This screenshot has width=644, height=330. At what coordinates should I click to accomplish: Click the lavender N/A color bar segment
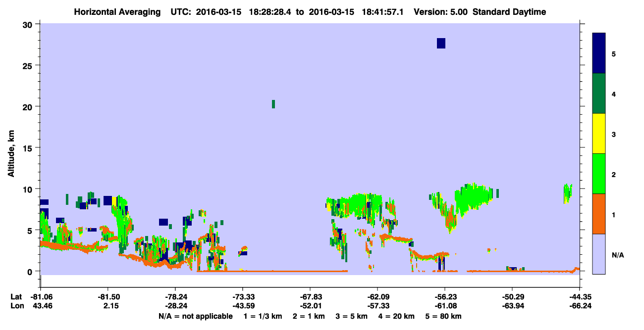[599, 254]
